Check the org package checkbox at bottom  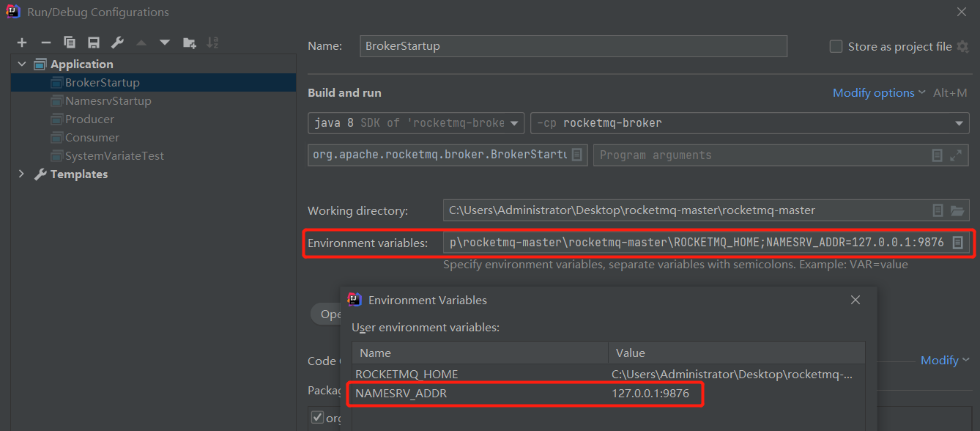tap(316, 418)
